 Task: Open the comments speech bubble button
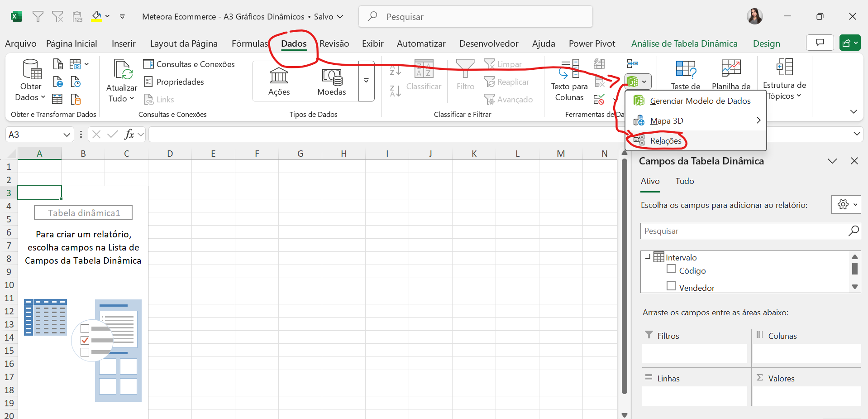(820, 43)
